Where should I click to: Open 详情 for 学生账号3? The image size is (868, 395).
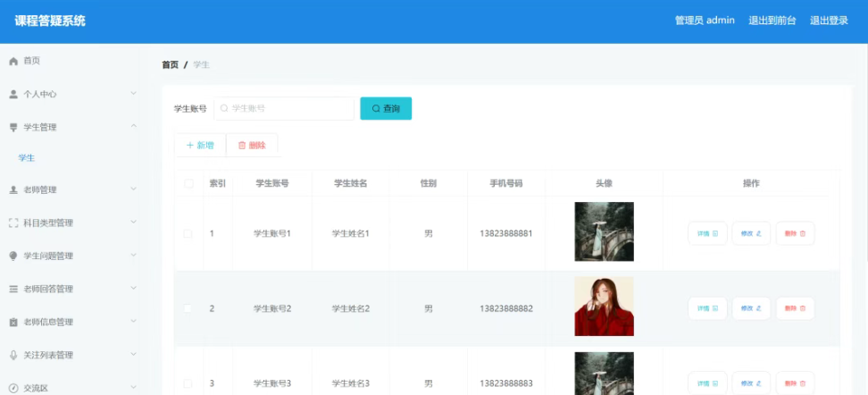click(x=707, y=383)
